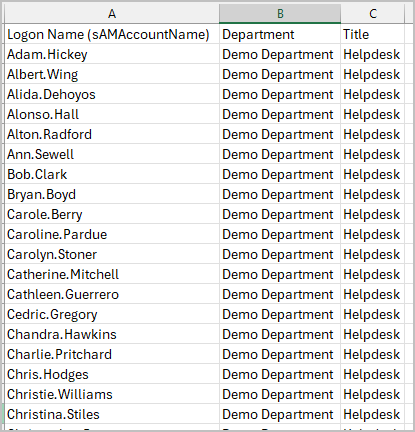Viewport: 415px width, 432px height.
Task: Select the Albert.Wing cell
Action: (x=112, y=74)
